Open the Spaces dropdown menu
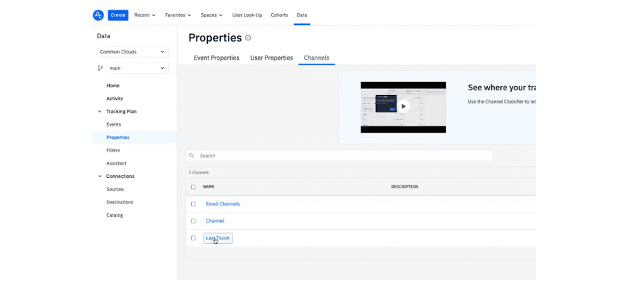Viewport: 644px width, 298px height. (x=211, y=15)
